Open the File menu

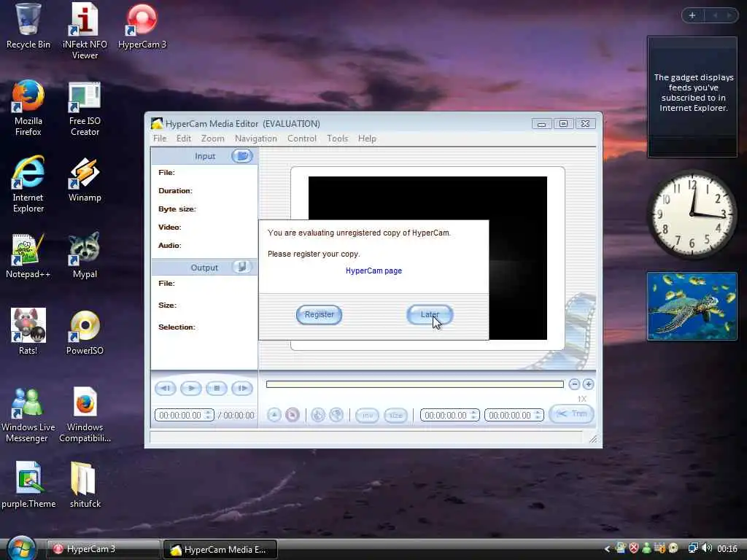coord(160,139)
